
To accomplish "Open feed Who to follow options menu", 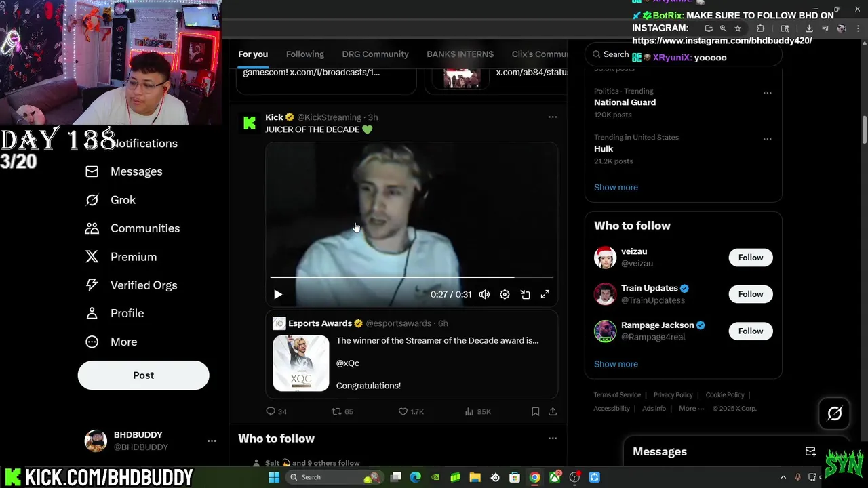I will (553, 439).
